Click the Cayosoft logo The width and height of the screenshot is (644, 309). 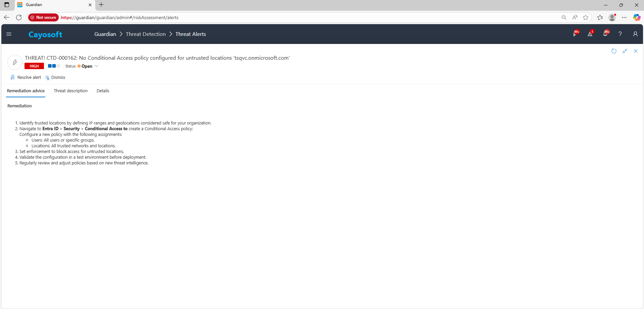click(x=45, y=35)
